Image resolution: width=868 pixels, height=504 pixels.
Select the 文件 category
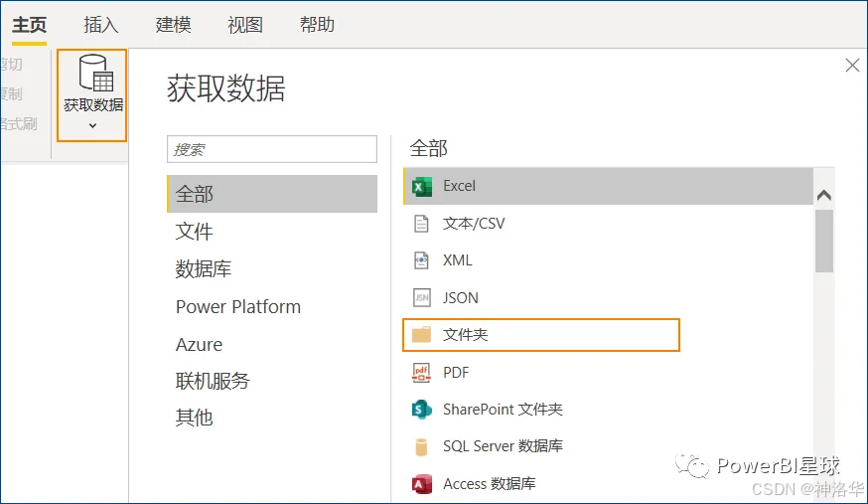coord(195,232)
